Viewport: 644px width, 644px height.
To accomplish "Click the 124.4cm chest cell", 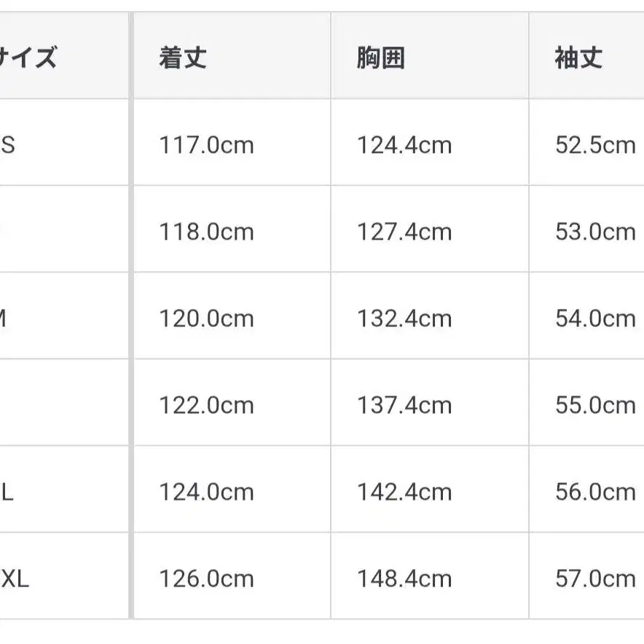I will 404,145.
